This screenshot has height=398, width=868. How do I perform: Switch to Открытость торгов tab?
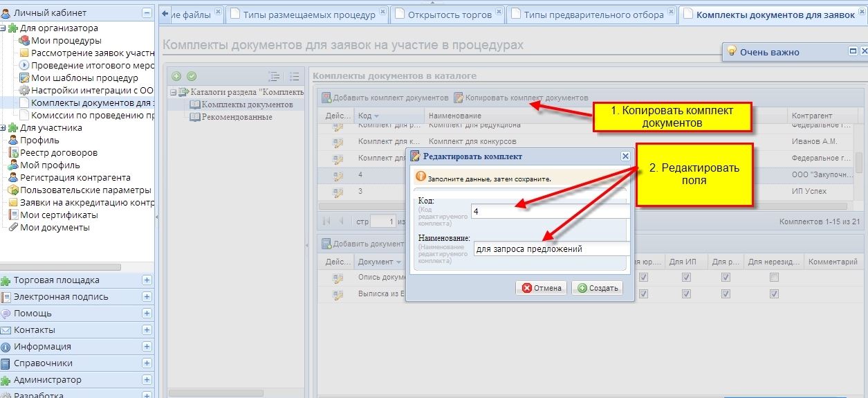pos(447,15)
